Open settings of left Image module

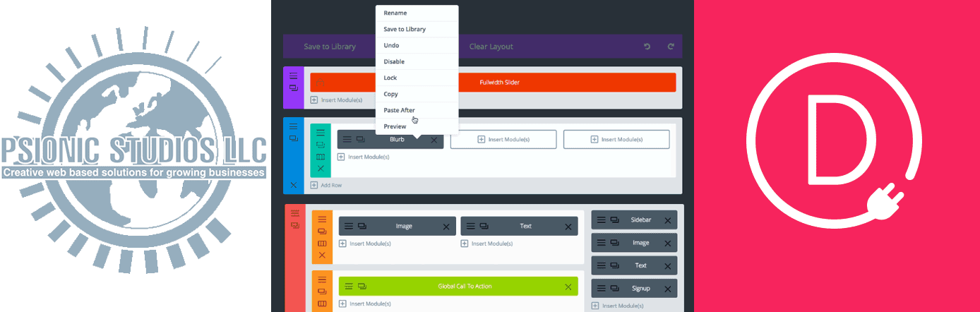[x=349, y=227]
